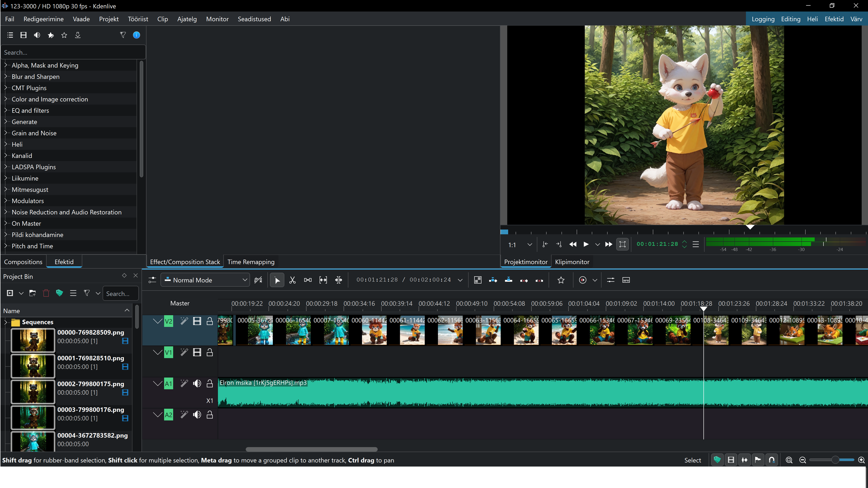The height and width of the screenshot is (488, 868).
Task: Select the razor (scissors) tool
Action: pos(292,280)
